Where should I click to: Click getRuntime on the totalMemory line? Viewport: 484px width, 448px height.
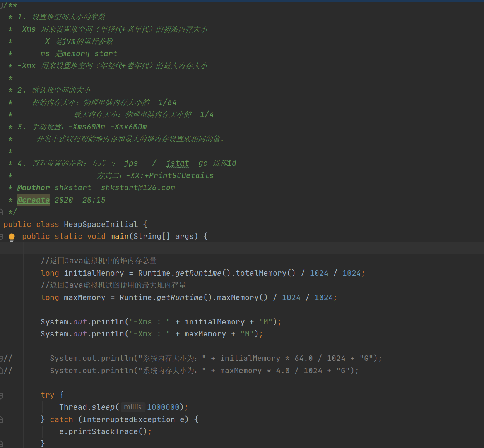tap(198, 273)
